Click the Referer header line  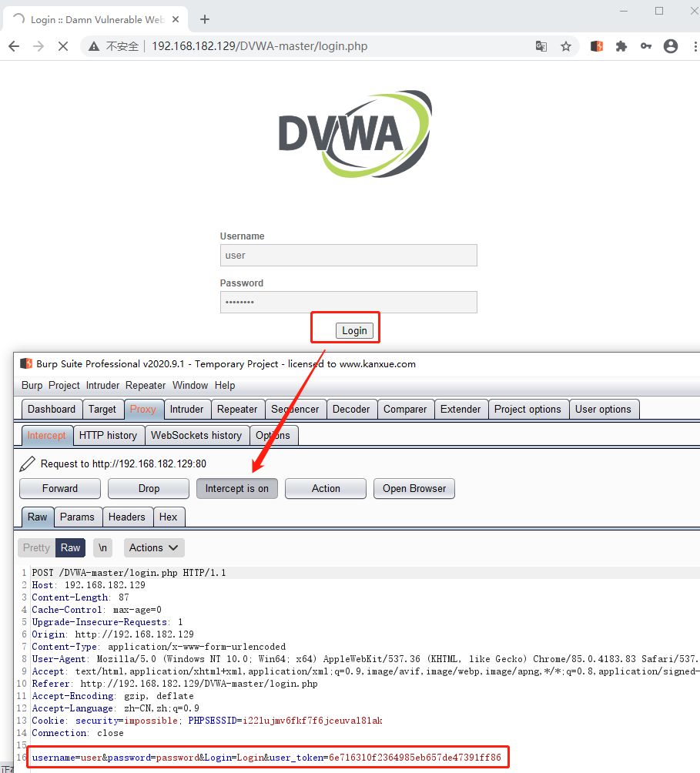coord(175,684)
